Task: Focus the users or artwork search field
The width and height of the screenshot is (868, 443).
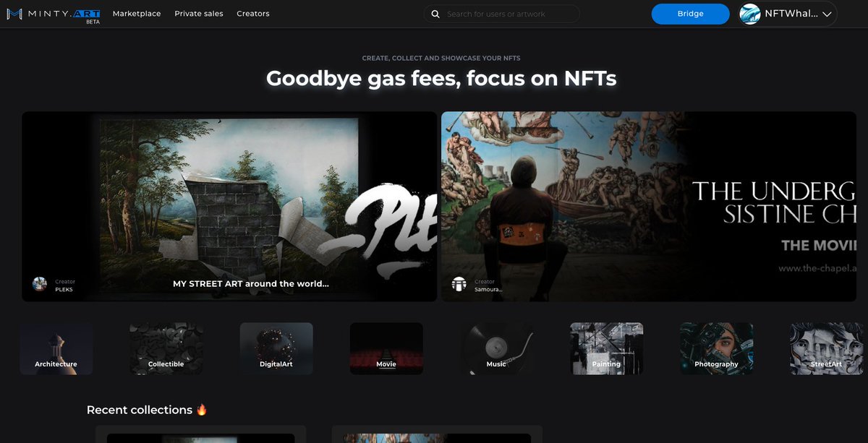Action: [x=501, y=14]
